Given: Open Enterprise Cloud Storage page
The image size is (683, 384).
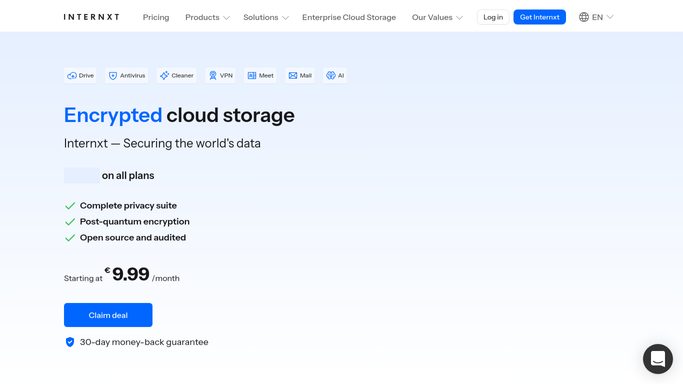Looking at the screenshot, I should point(349,17).
